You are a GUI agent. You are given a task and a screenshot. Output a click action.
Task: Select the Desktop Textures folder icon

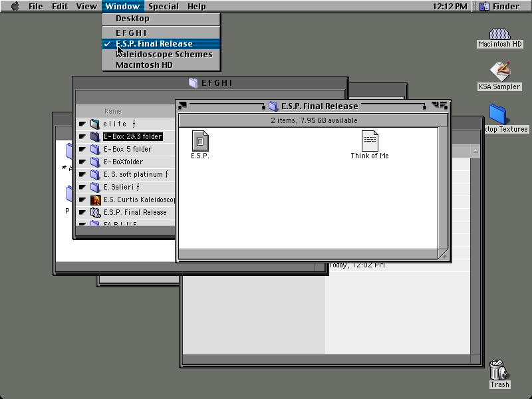(498, 114)
